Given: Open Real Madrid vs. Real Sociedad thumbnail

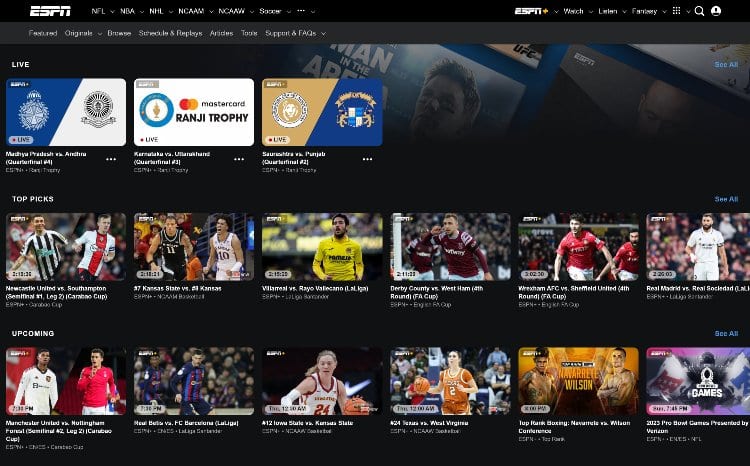Looking at the screenshot, I should coord(698,247).
